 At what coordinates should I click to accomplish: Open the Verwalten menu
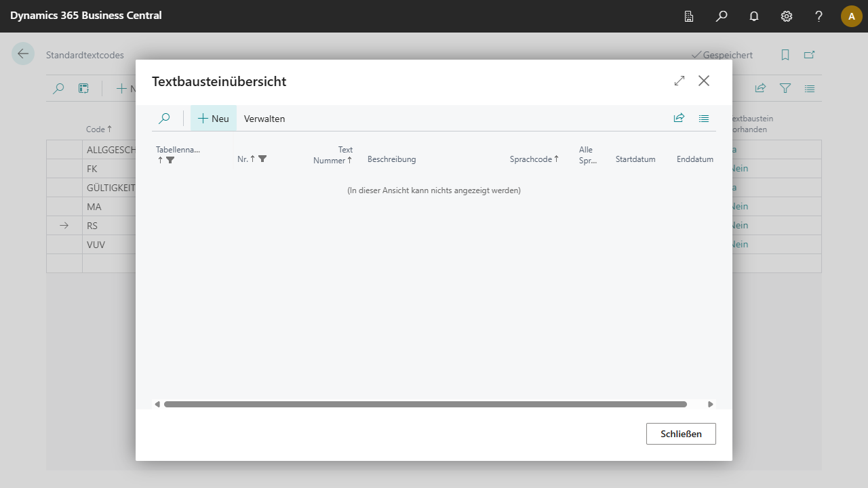coord(264,119)
